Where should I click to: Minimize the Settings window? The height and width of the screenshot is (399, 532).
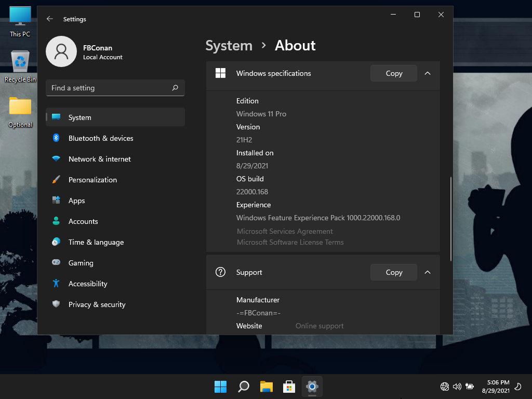tap(393, 15)
